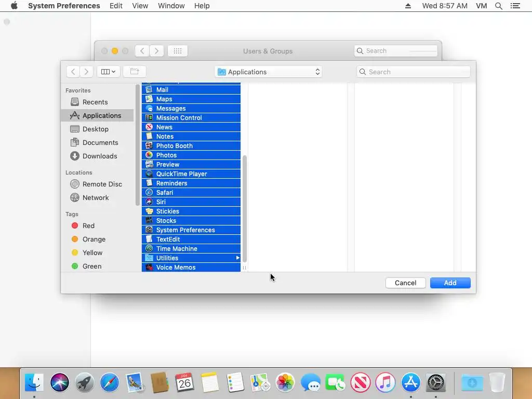Open App Store from the Dock
Screen dimensions: 532x399
(410, 382)
